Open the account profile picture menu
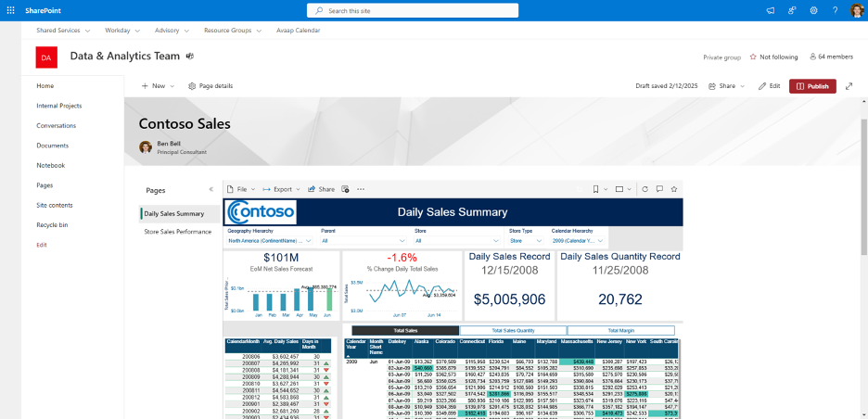Image resolution: width=868 pixels, height=419 pixels. pyautogui.click(x=858, y=10)
